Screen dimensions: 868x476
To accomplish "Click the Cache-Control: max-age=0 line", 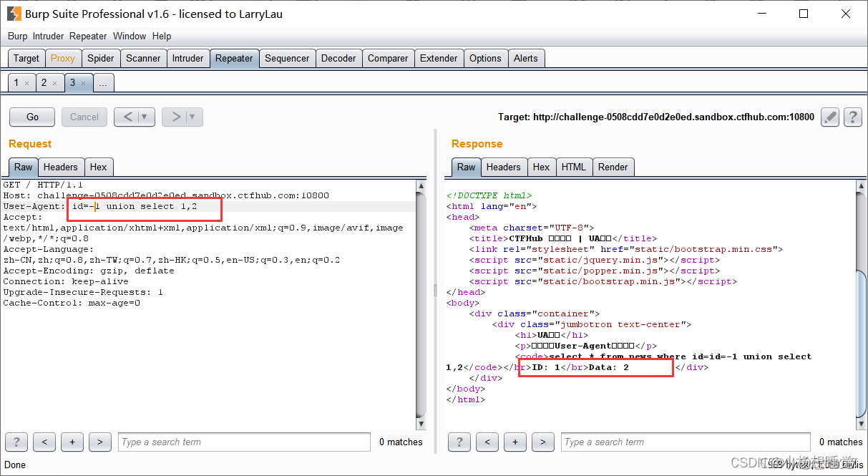I will 72,303.
